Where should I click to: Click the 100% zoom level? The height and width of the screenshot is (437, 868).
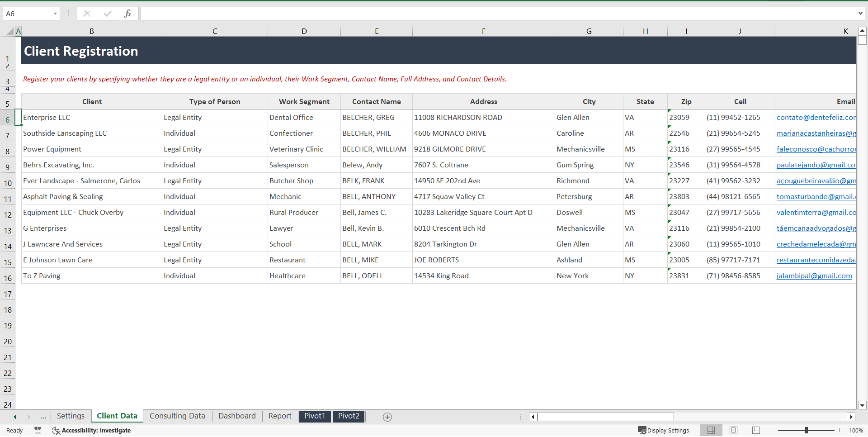pyautogui.click(x=856, y=431)
